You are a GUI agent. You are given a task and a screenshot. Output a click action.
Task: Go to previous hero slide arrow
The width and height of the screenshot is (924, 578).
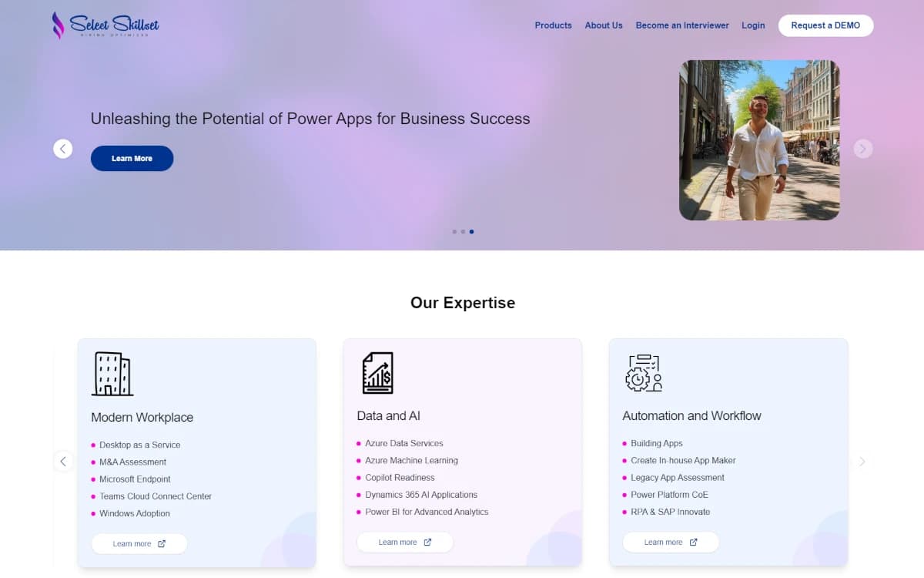63,149
